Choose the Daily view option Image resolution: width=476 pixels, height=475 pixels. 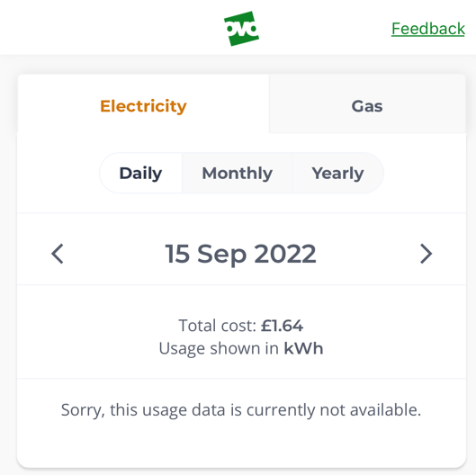click(x=140, y=173)
